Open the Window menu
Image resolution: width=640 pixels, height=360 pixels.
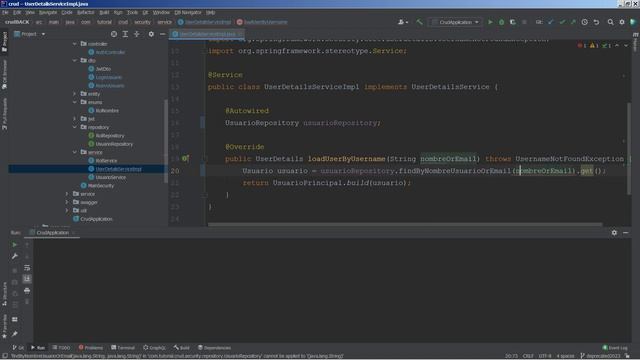161,13
